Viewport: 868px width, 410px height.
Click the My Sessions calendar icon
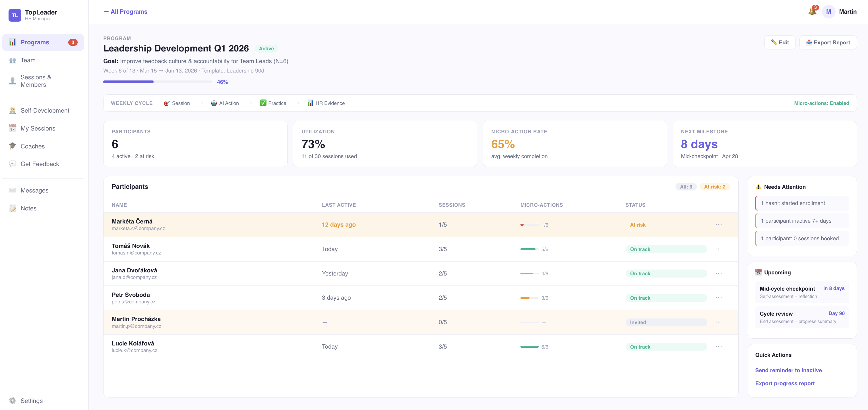(x=13, y=128)
